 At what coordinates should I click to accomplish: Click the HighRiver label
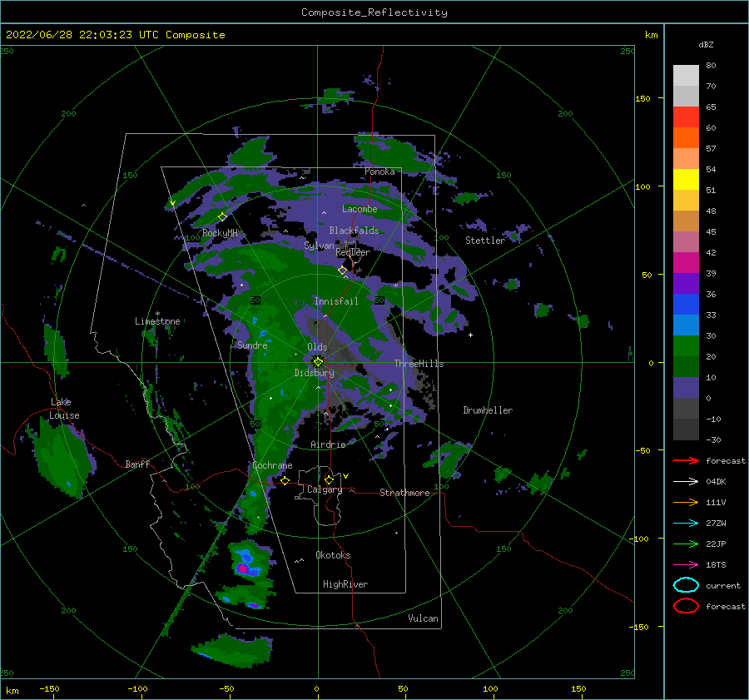pyautogui.click(x=345, y=584)
